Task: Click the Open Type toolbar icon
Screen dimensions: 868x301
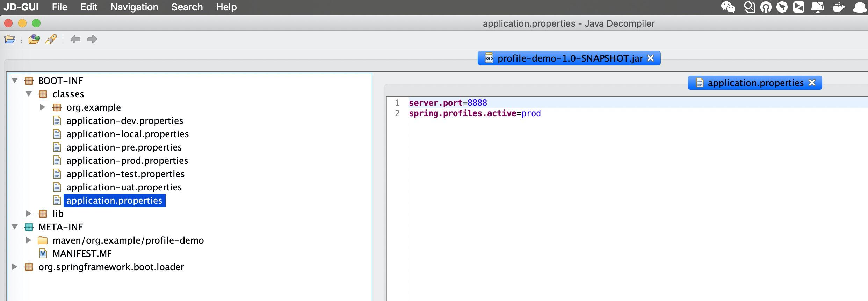Action: pyautogui.click(x=34, y=39)
